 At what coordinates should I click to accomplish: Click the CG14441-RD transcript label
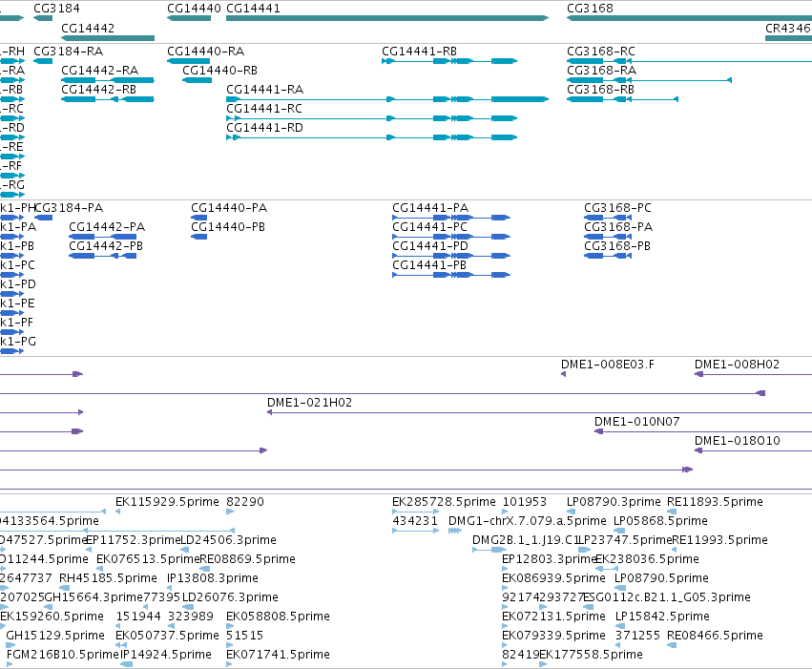click(x=264, y=128)
